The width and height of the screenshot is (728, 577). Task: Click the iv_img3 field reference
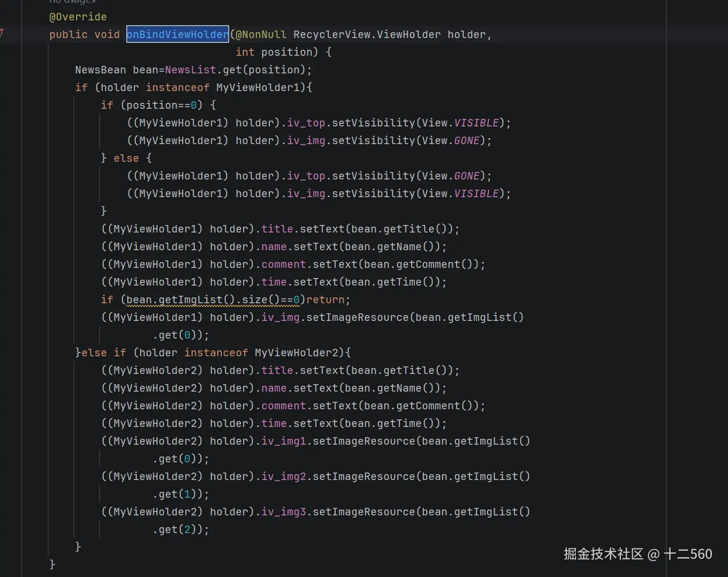(284, 512)
